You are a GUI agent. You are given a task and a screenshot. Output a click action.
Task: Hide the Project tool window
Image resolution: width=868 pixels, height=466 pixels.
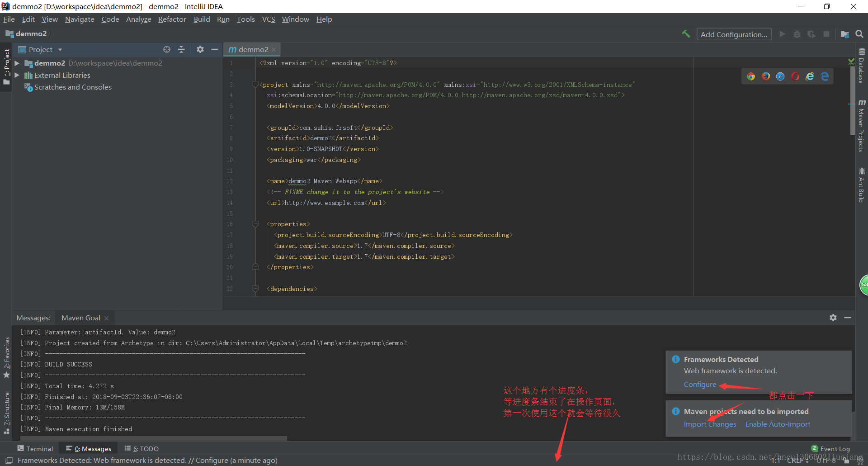[x=215, y=49]
